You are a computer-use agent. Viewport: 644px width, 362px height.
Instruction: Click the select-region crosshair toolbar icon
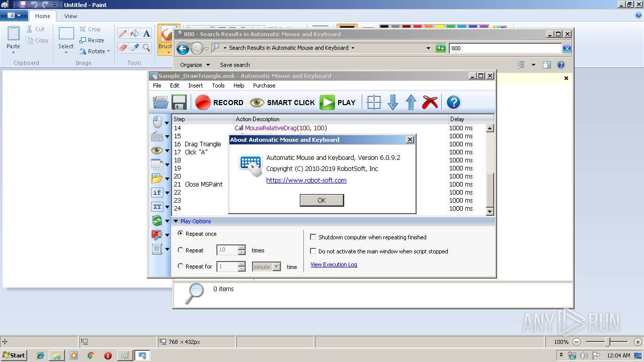[x=374, y=102]
